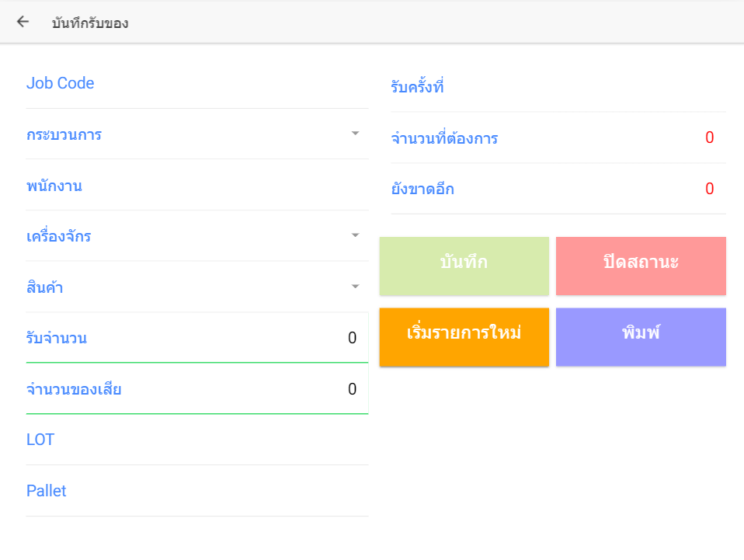Click the จำนวนที่ต้องการ red value
The image size is (744, 560).
click(x=709, y=138)
